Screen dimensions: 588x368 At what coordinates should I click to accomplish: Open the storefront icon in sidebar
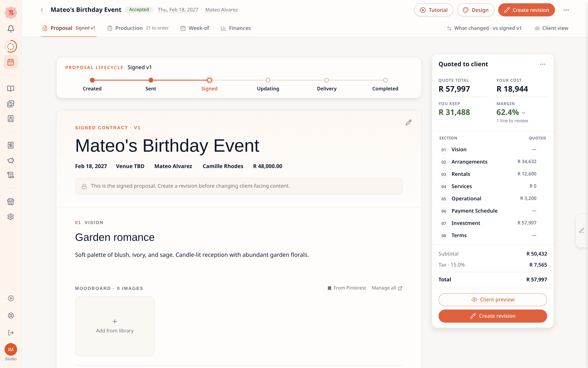[x=11, y=202]
